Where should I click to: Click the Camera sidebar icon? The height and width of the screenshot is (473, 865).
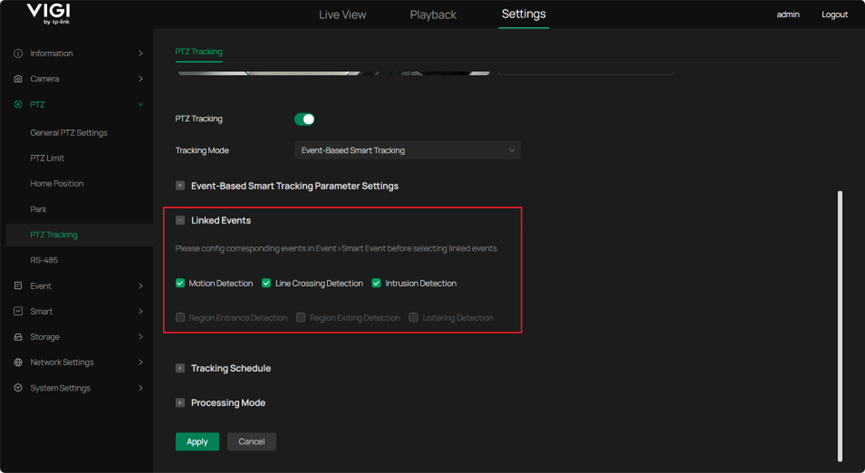[18, 79]
